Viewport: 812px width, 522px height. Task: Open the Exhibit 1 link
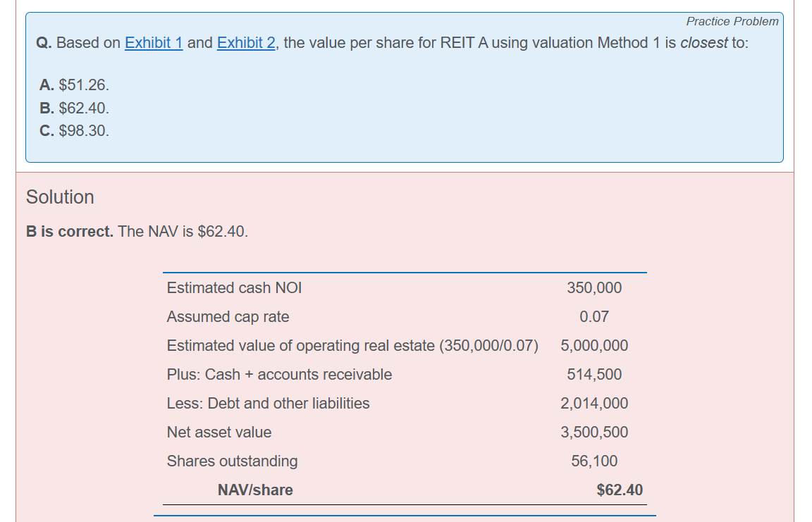154,43
